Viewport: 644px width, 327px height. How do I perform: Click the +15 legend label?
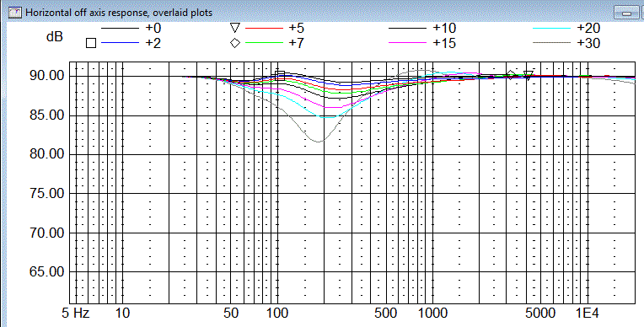coord(444,43)
